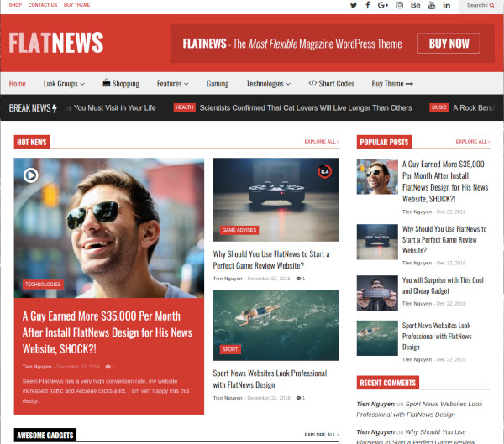Expand the Link Groups dropdown
This screenshot has height=444, width=504.
(64, 84)
